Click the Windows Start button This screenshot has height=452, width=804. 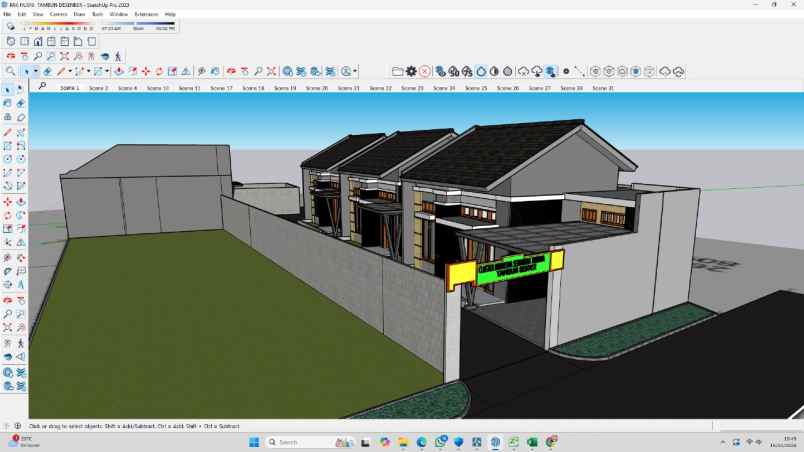[253, 442]
